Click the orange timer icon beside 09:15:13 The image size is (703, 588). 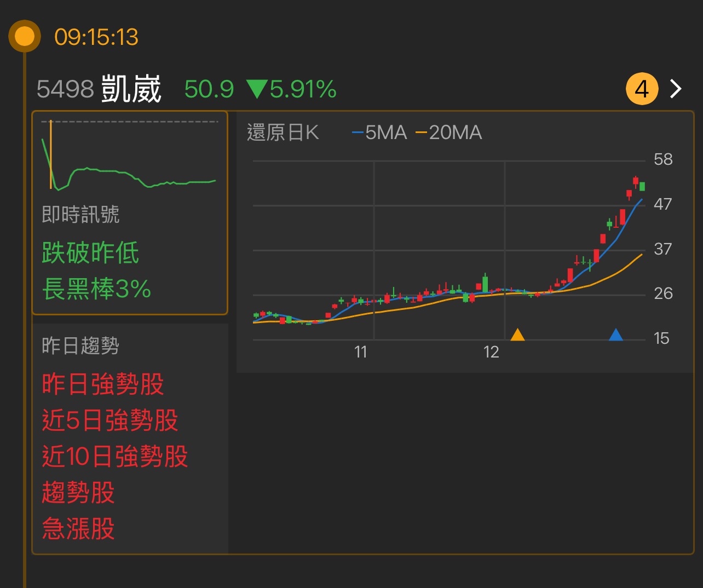[24, 37]
